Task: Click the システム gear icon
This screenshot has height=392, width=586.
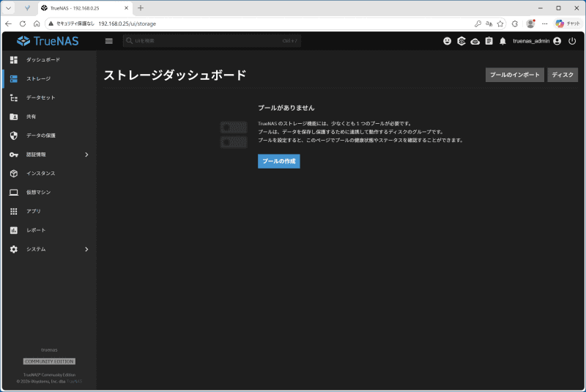Action: click(x=14, y=249)
